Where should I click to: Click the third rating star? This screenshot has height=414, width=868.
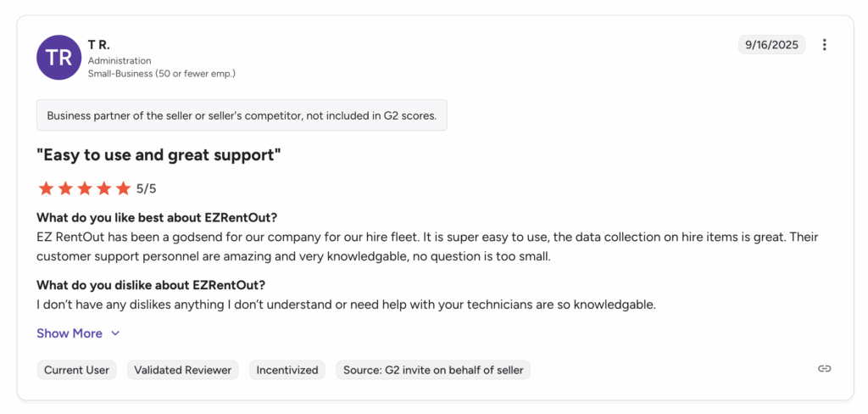coord(85,188)
